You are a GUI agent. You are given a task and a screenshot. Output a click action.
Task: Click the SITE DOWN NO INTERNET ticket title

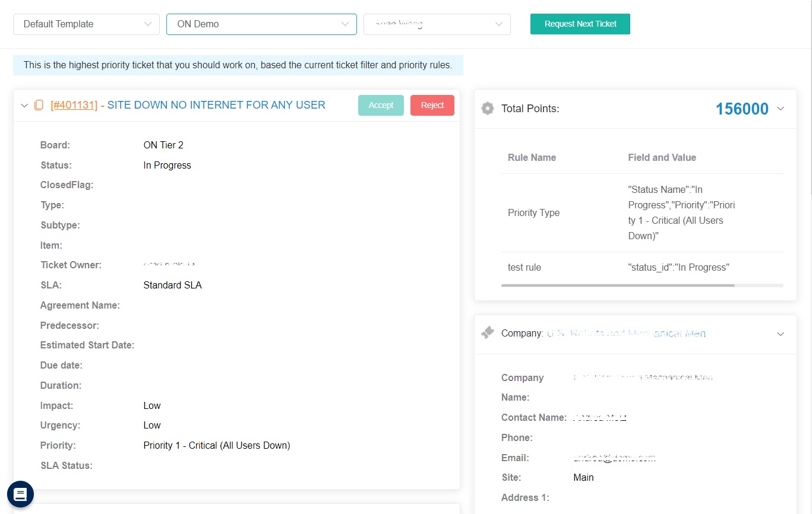point(216,105)
